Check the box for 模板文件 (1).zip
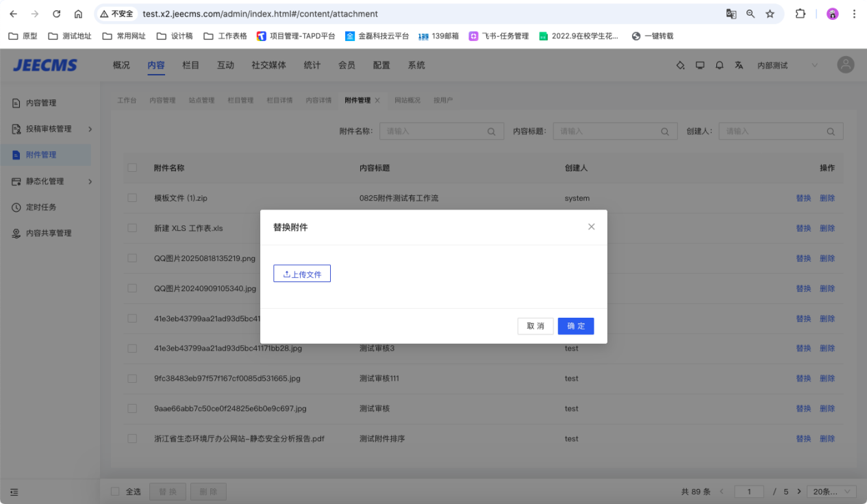Image resolution: width=867 pixels, height=504 pixels. 132,198
